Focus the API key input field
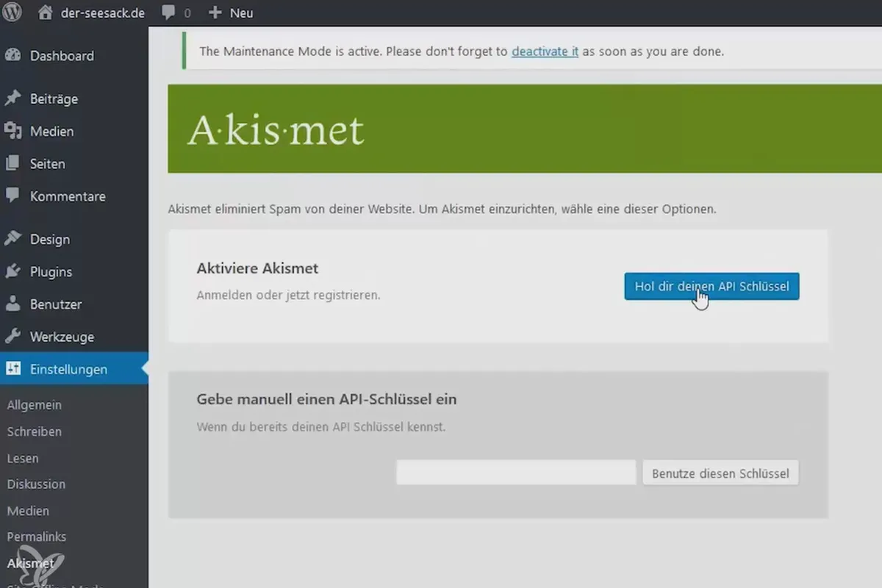This screenshot has height=588, width=882. tap(516, 472)
